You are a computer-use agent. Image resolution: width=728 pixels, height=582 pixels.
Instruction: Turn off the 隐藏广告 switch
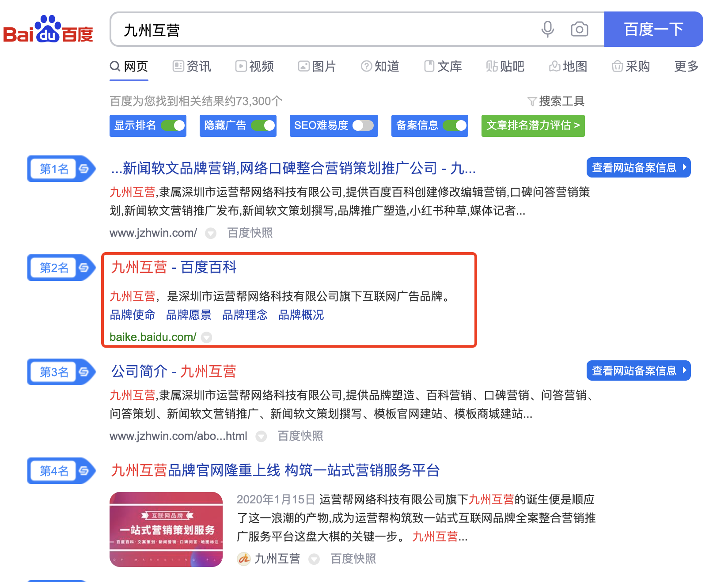coord(264,126)
